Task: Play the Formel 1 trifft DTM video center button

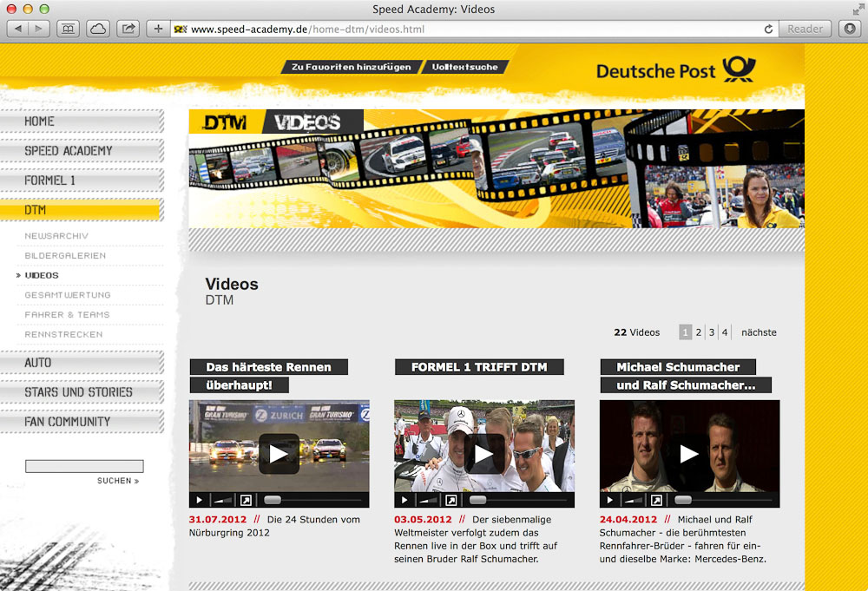Action: 484,454
